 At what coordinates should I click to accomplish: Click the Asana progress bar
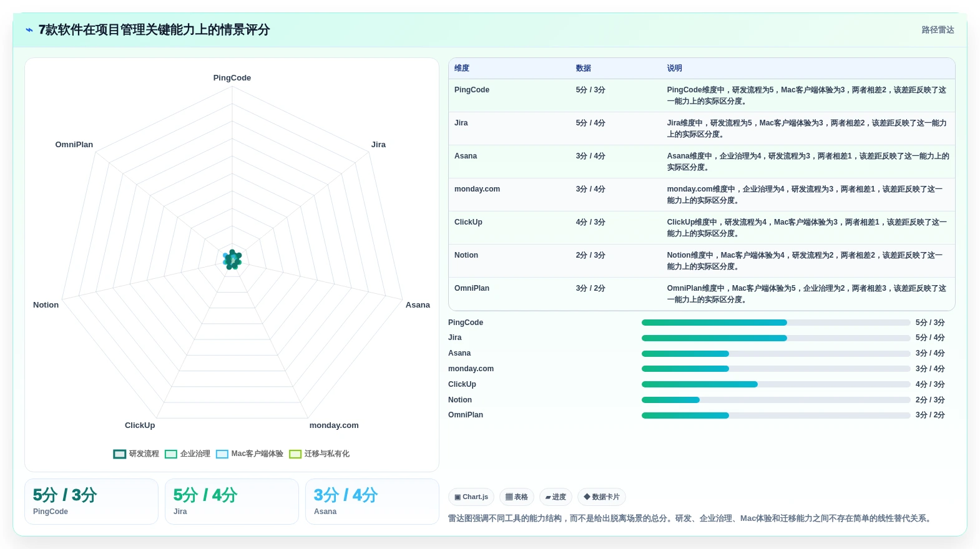pos(776,354)
